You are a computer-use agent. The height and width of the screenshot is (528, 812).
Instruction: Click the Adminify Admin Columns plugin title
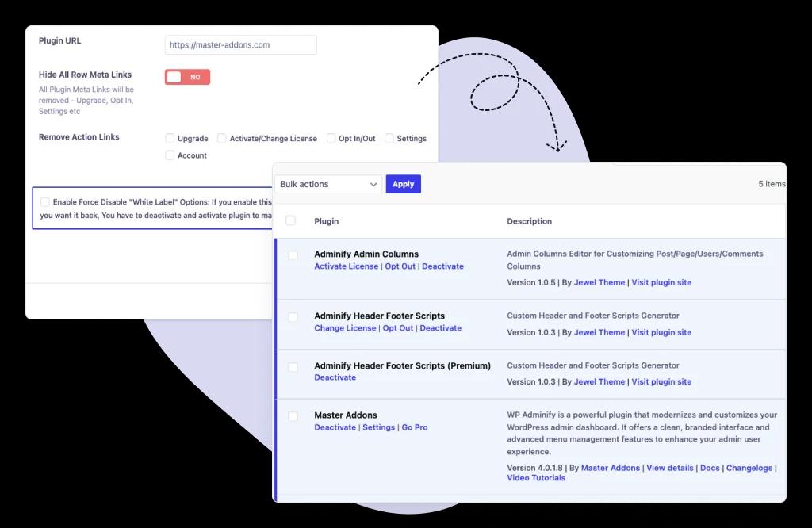366,254
